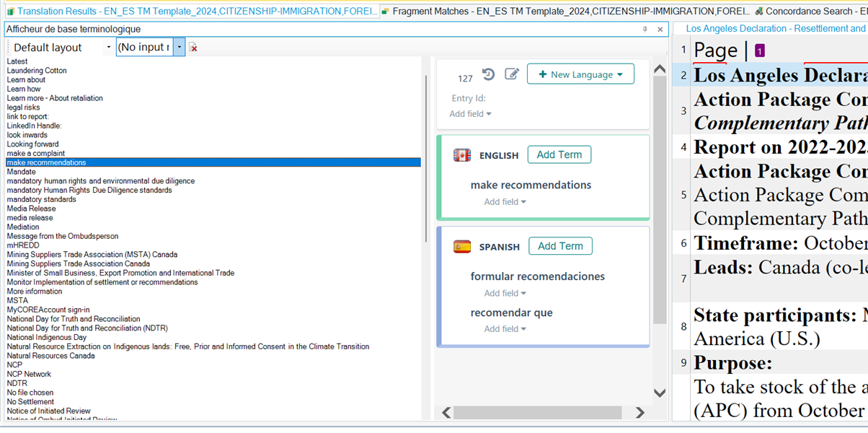The width and height of the screenshot is (868, 433).
Task: Click the edit entry pencil icon
Action: coord(512,74)
